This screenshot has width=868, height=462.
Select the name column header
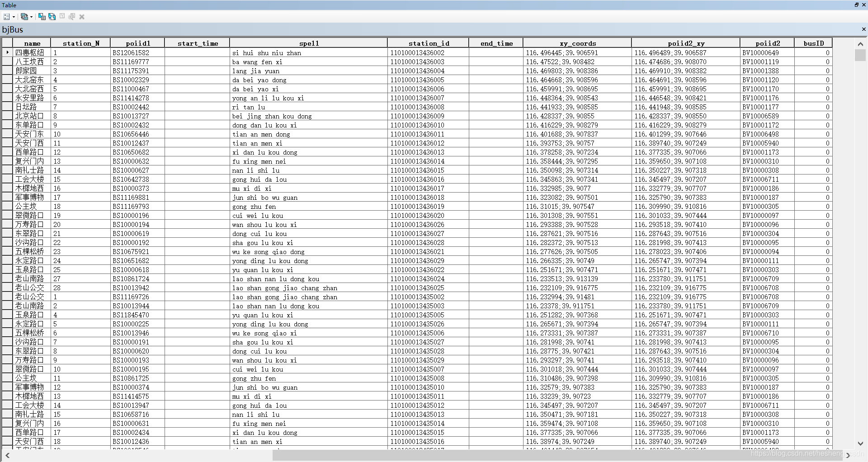pyautogui.click(x=32, y=43)
